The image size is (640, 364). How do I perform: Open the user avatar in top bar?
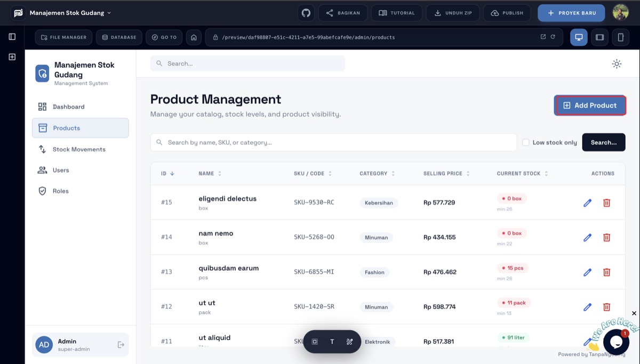point(620,13)
